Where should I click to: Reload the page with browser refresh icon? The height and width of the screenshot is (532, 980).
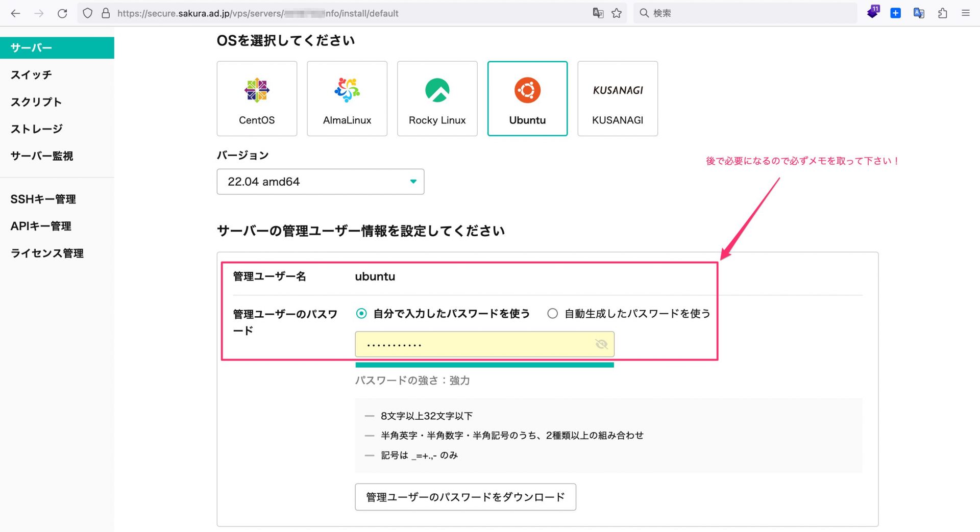(x=62, y=13)
